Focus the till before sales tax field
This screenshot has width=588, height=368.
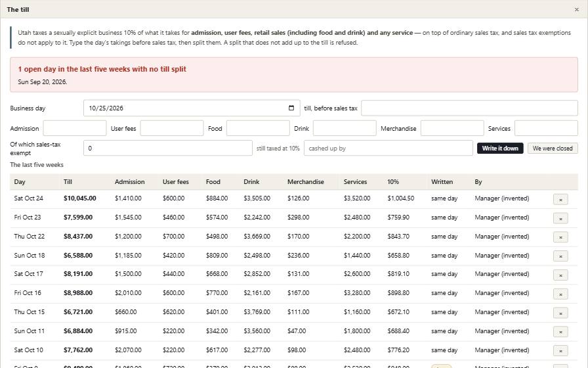469,108
